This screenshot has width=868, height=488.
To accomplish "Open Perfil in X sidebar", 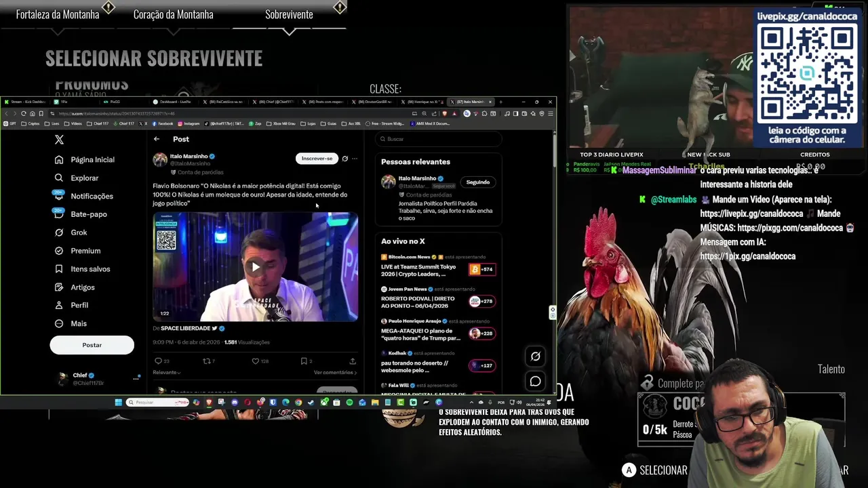I will pyautogui.click(x=71, y=305).
